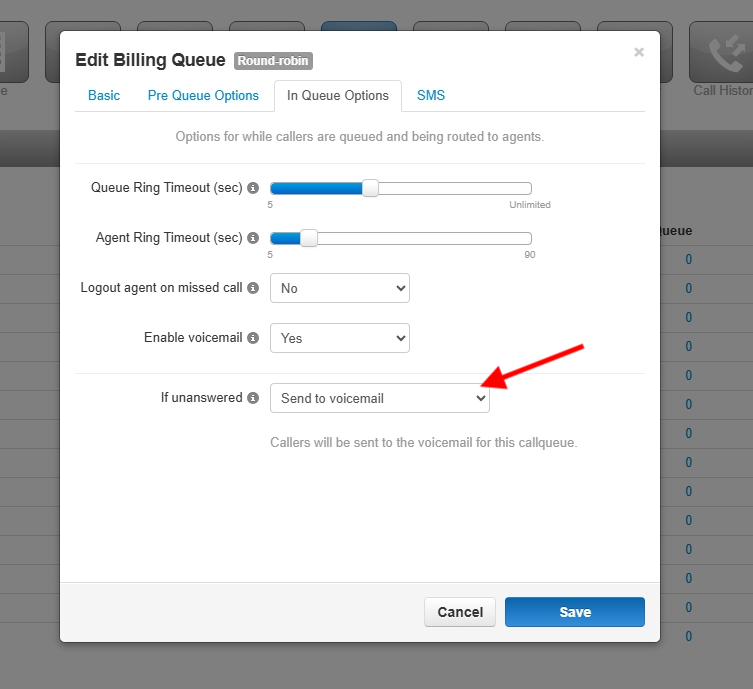Select the In Queue Options tab

pyautogui.click(x=337, y=96)
